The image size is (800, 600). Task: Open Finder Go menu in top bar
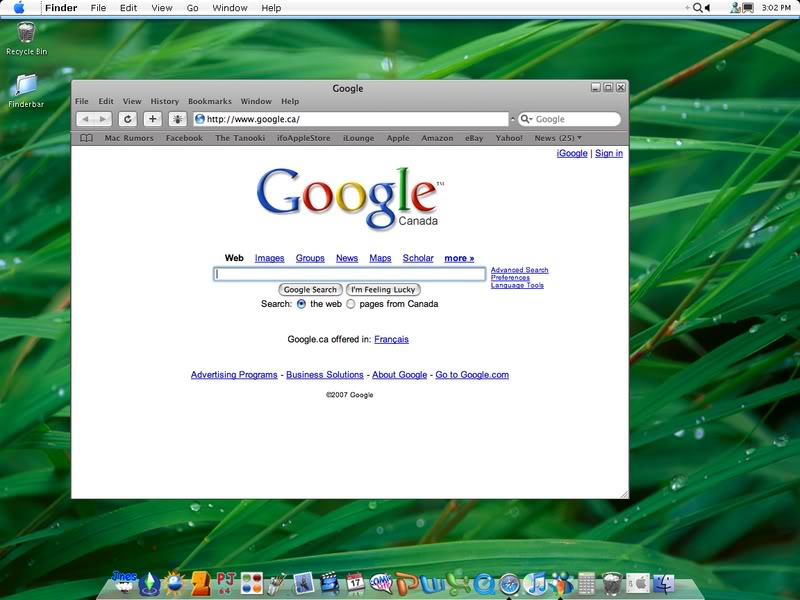(192, 8)
